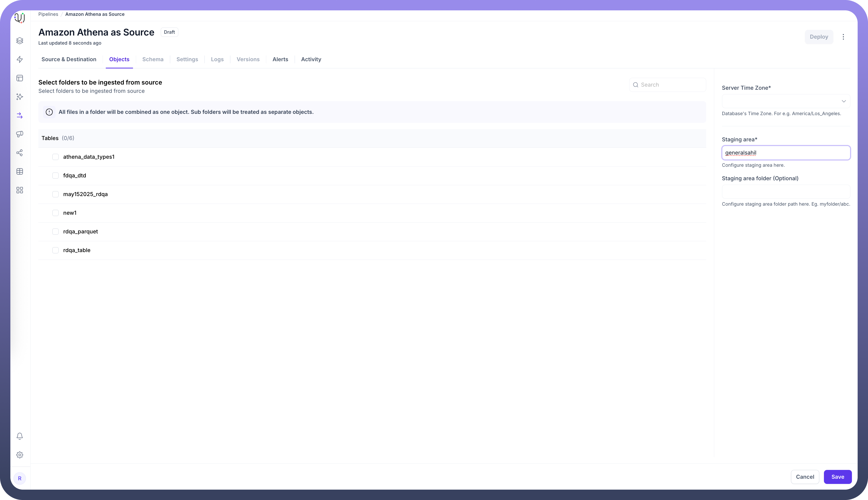Click the Pipelines breadcrumb link
Image resolution: width=868 pixels, height=500 pixels.
[x=48, y=15]
